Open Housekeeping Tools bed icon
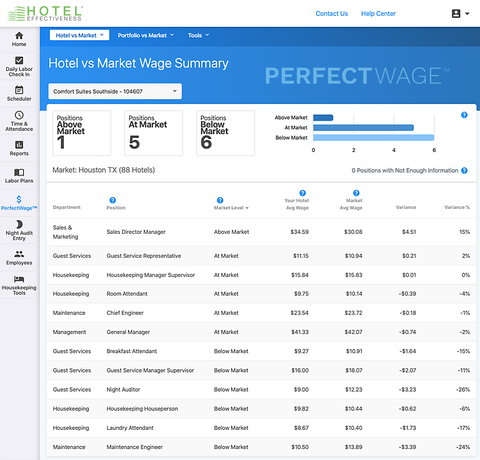Screen dimensions: 480x460 click(x=19, y=279)
